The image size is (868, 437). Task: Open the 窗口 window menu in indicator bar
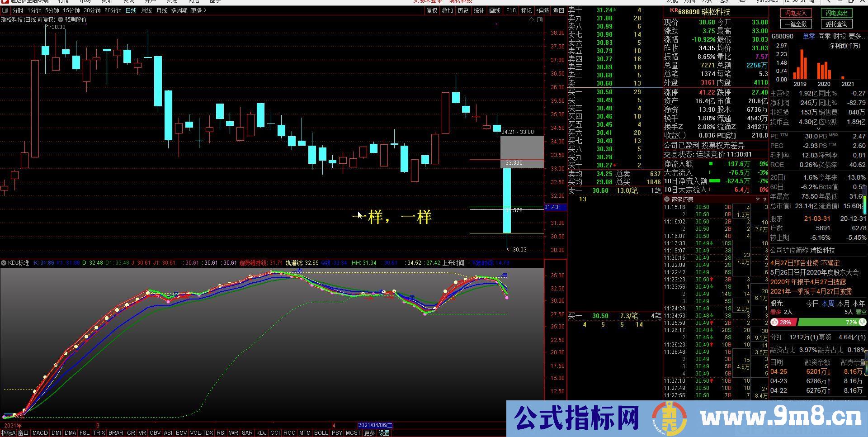[23, 433]
